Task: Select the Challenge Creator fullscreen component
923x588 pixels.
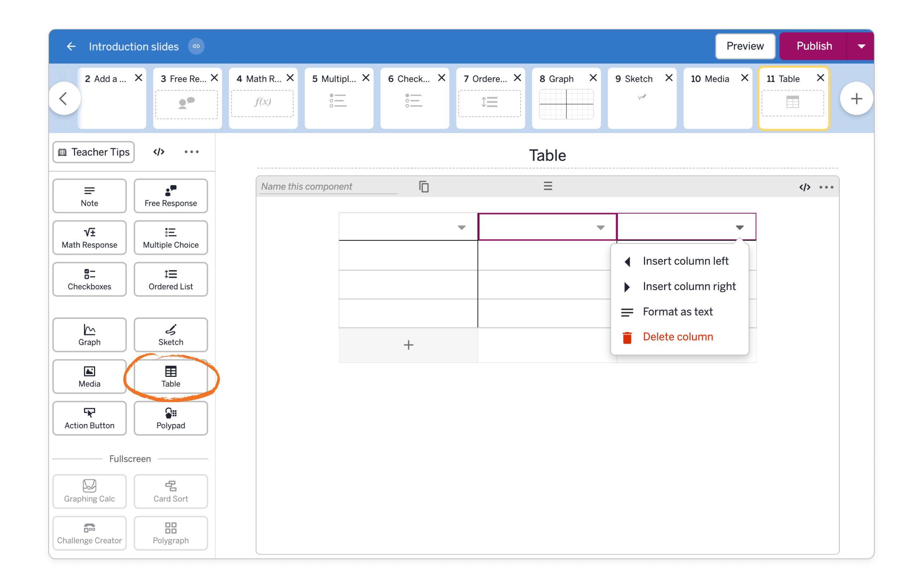Action: pos(89,533)
